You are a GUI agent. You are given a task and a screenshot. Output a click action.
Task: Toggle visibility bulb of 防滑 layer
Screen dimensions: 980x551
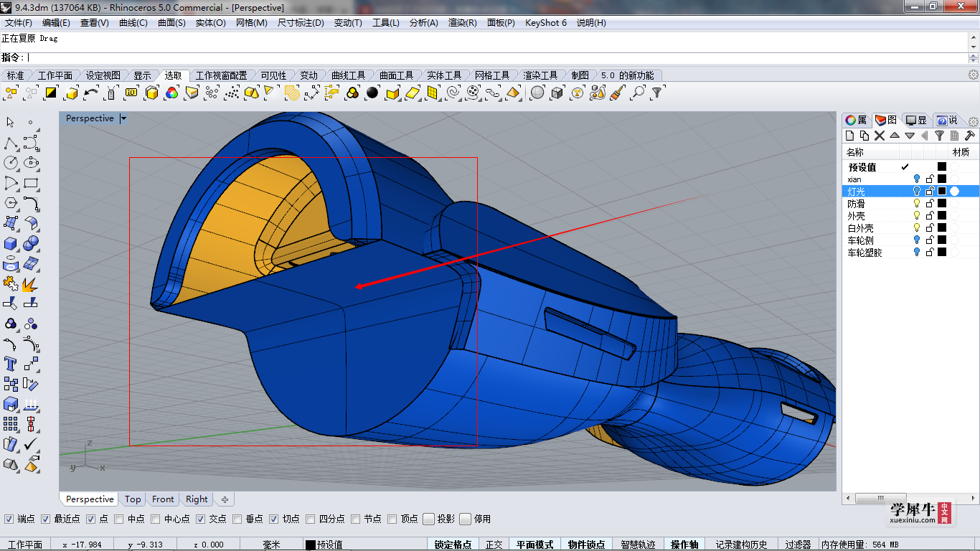[916, 204]
